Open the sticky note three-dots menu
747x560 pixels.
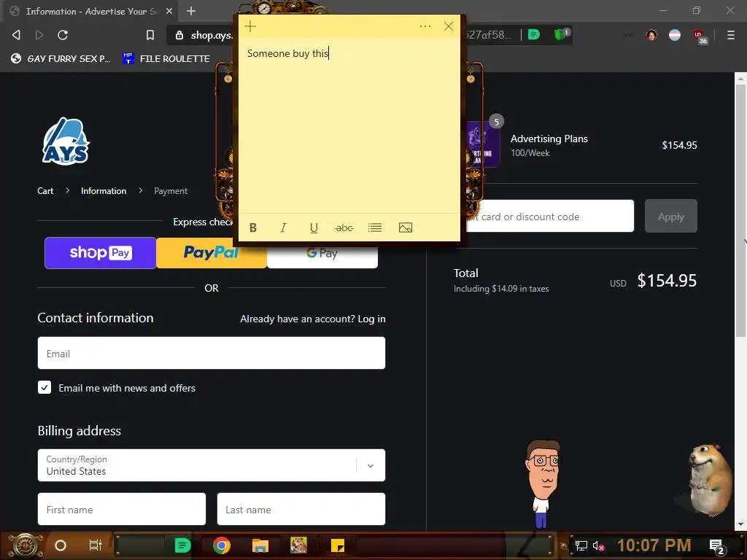(425, 26)
